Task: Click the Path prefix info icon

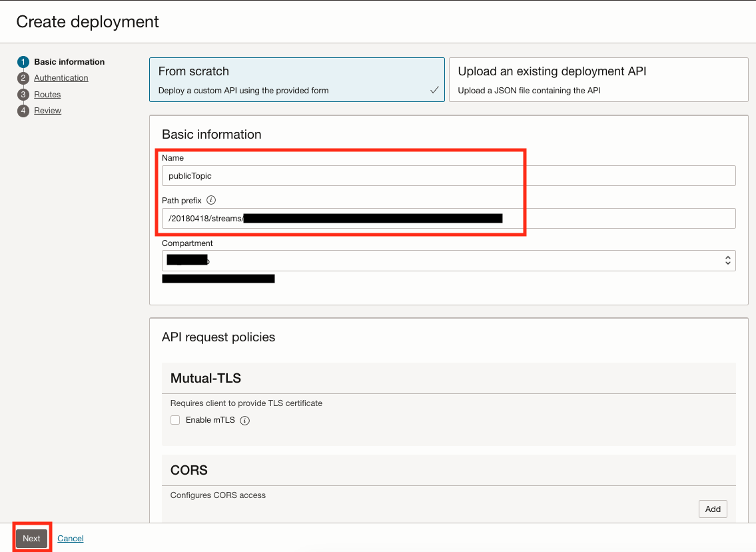Action: click(211, 200)
